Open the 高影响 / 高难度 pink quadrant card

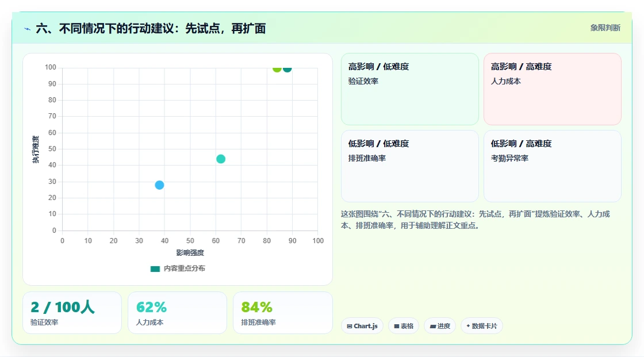(553, 89)
